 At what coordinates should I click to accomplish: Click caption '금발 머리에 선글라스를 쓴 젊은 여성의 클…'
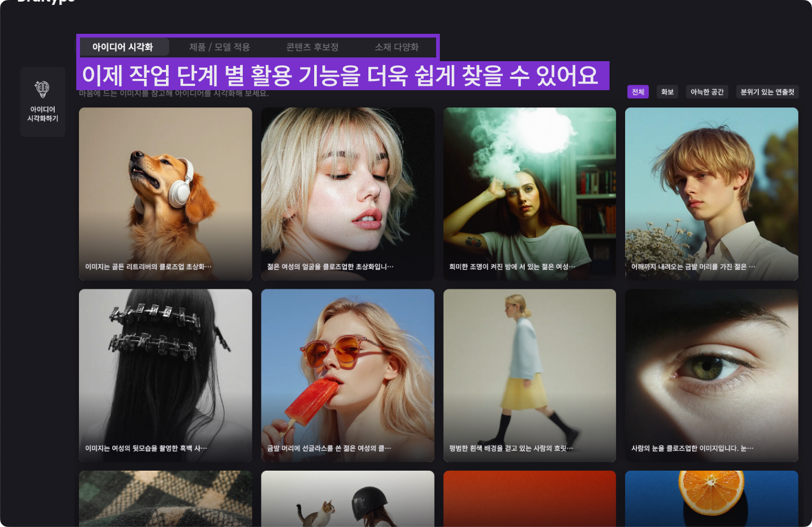[329, 448]
